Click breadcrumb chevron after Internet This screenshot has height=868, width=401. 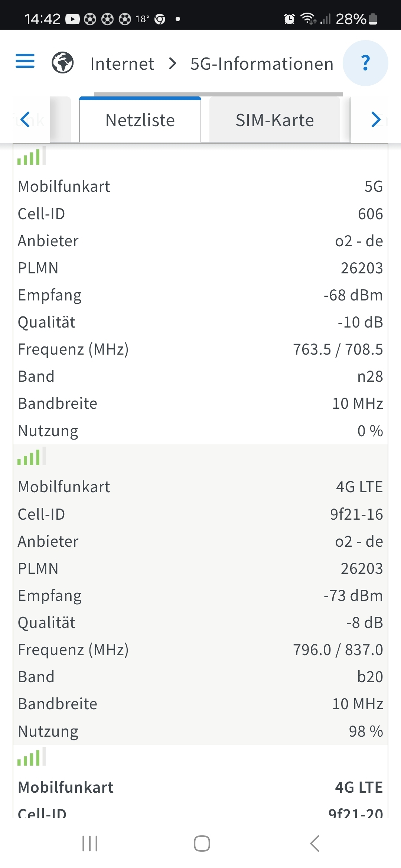(172, 63)
